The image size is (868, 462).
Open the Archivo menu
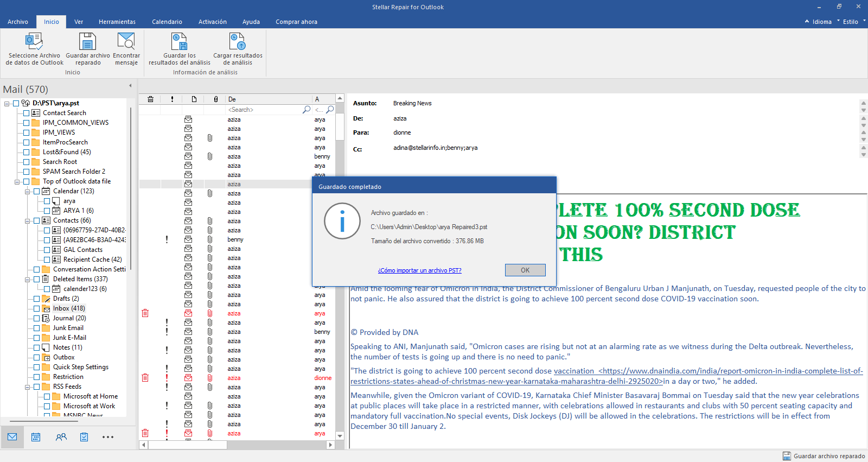(x=18, y=22)
